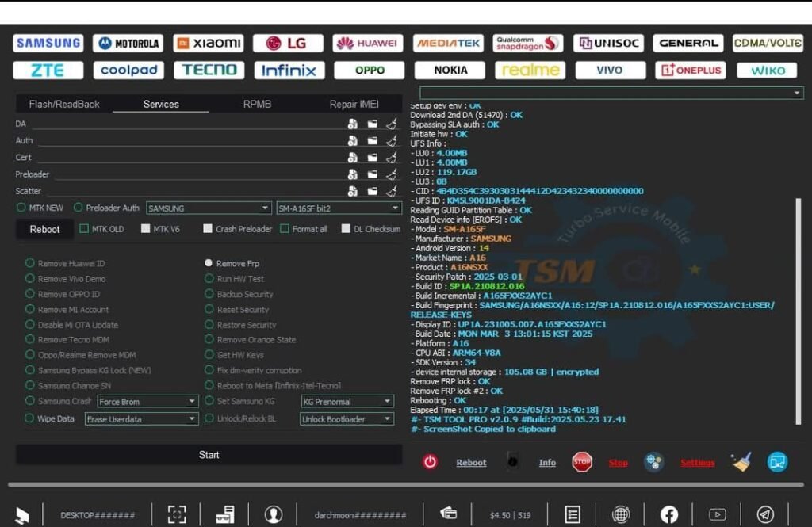The width and height of the screenshot is (812, 527).
Task: Click the folder icon in the Scatter row
Action: click(373, 191)
